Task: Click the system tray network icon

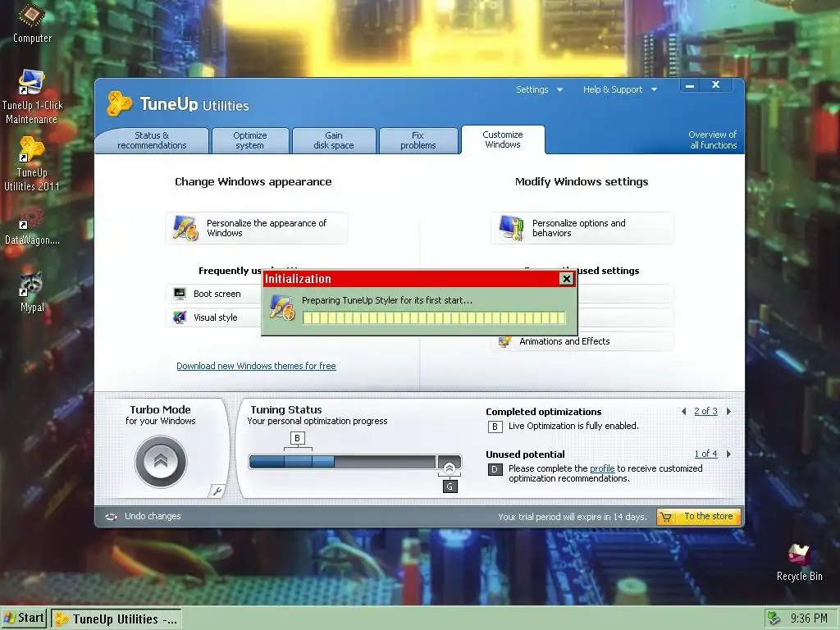Action: click(x=774, y=619)
